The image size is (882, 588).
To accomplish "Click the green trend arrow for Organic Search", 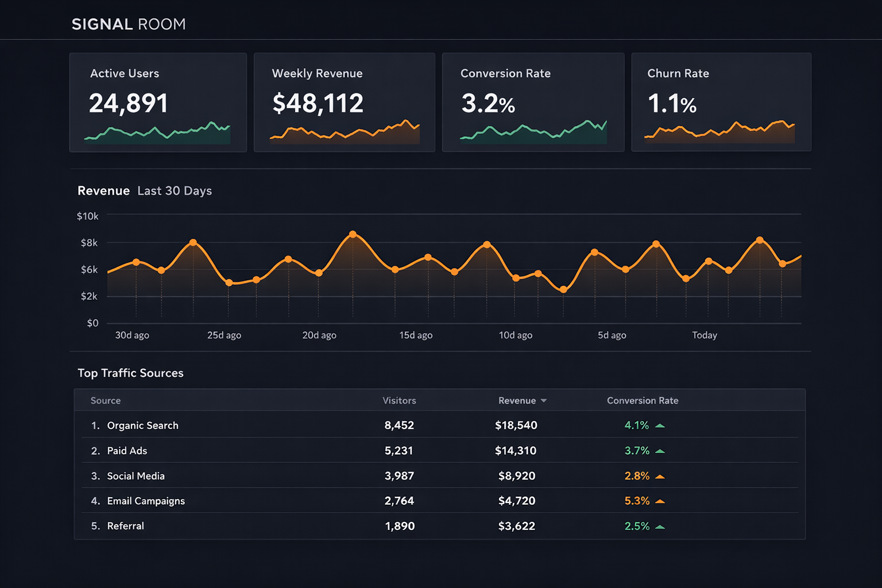I will pos(660,426).
